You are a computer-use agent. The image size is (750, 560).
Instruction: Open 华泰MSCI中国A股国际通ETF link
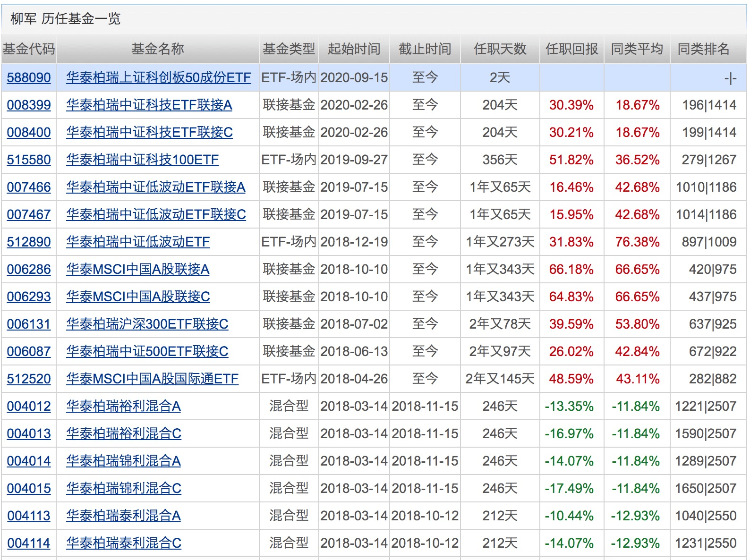click(x=153, y=379)
